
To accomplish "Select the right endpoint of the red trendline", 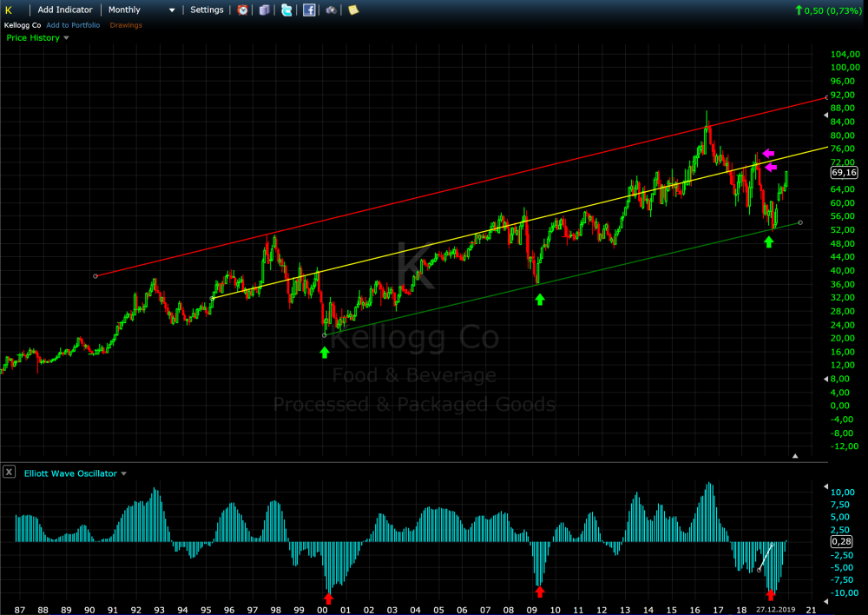I will click(825, 97).
